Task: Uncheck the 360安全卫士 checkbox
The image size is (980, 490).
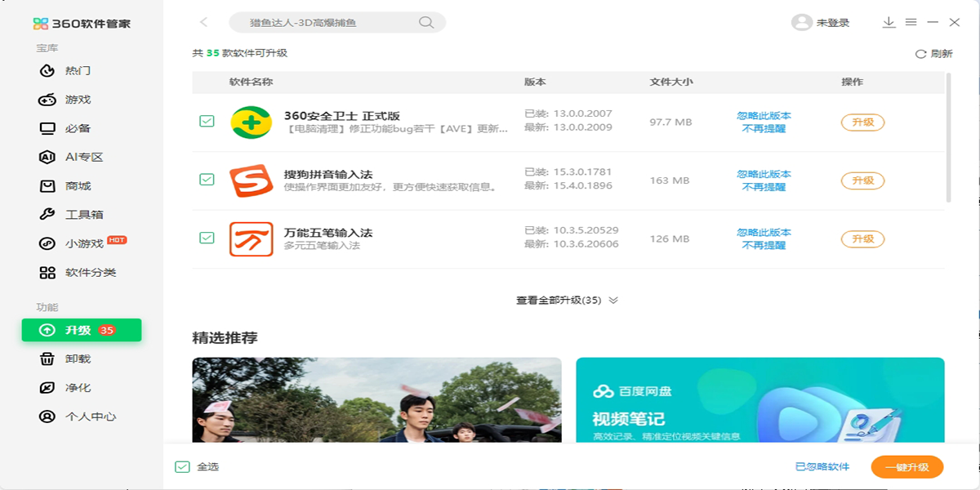Action: (x=207, y=122)
